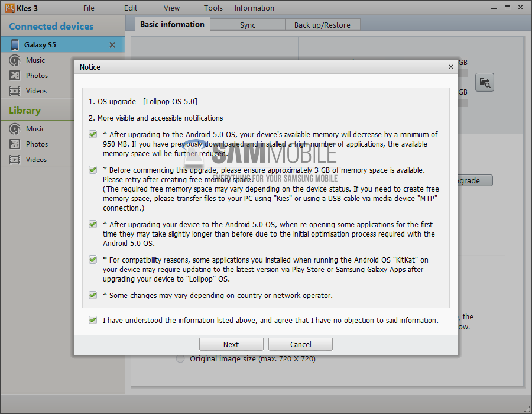Screen dimensions: 532x414
Task: Click the folder search icon button
Action: pos(484,82)
